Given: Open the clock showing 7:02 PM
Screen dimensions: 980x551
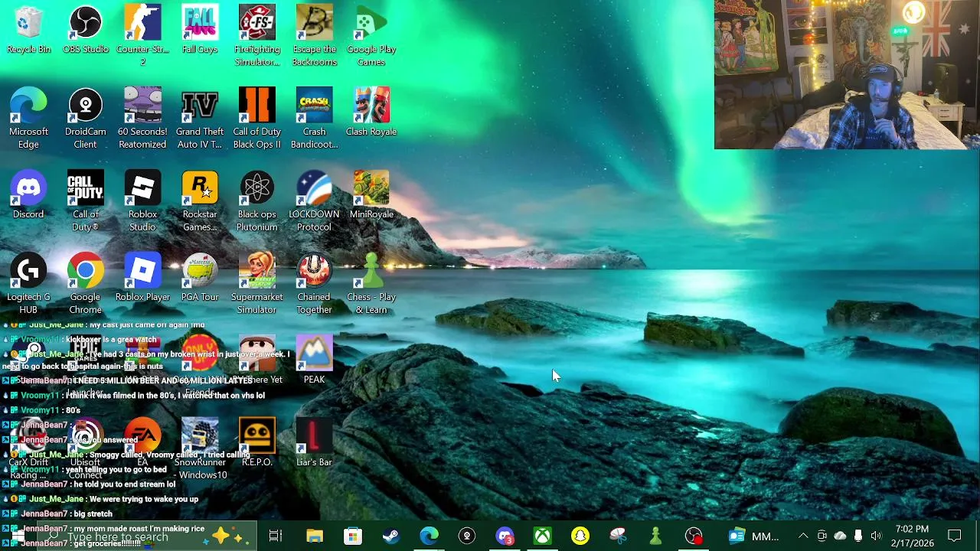Looking at the screenshot, I should point(912,536).
